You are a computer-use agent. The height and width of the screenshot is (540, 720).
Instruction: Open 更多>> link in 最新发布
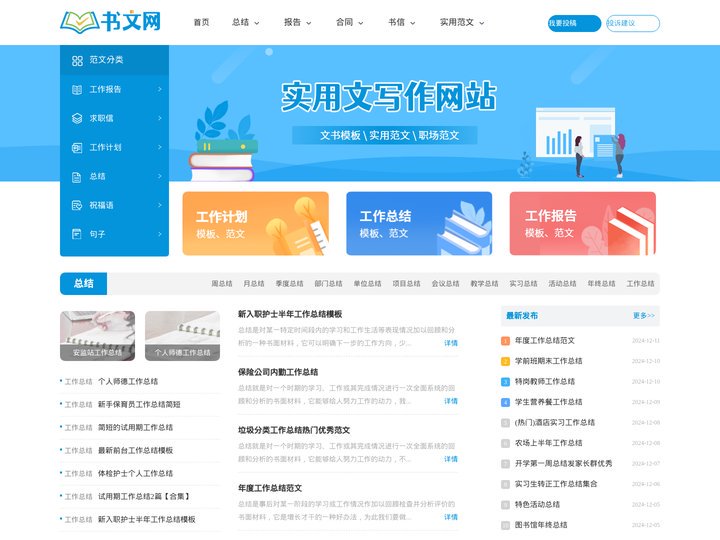point(643,315)
